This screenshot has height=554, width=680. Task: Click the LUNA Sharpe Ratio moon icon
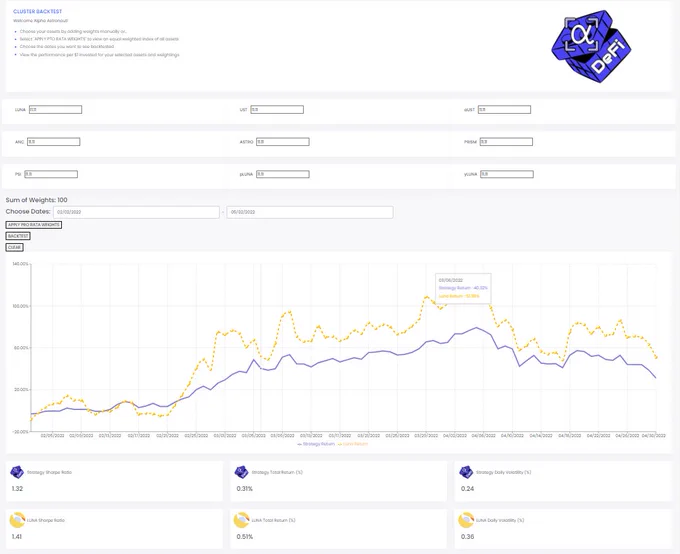[x=17, y=520]
